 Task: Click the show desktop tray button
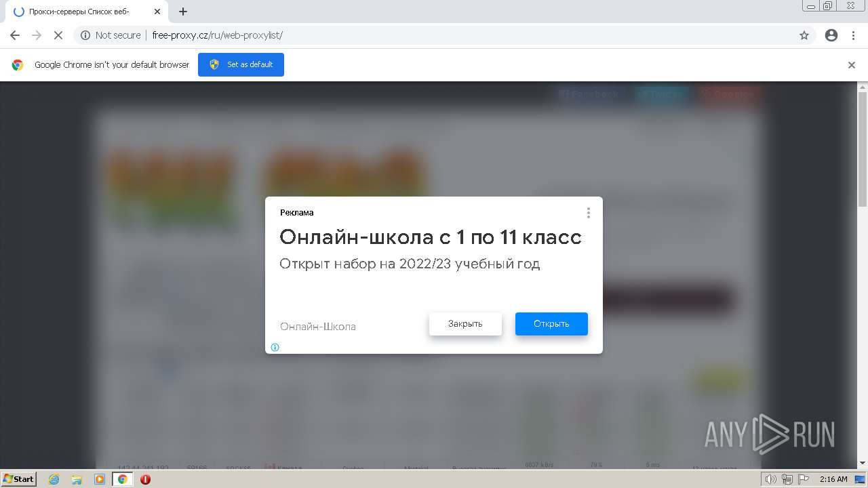[860, 479]
